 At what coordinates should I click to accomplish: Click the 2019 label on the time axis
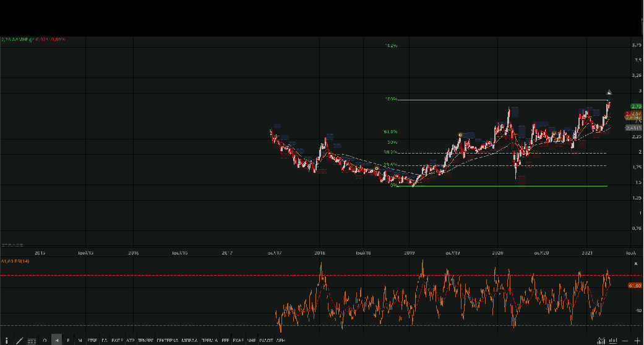coord(409,253)
